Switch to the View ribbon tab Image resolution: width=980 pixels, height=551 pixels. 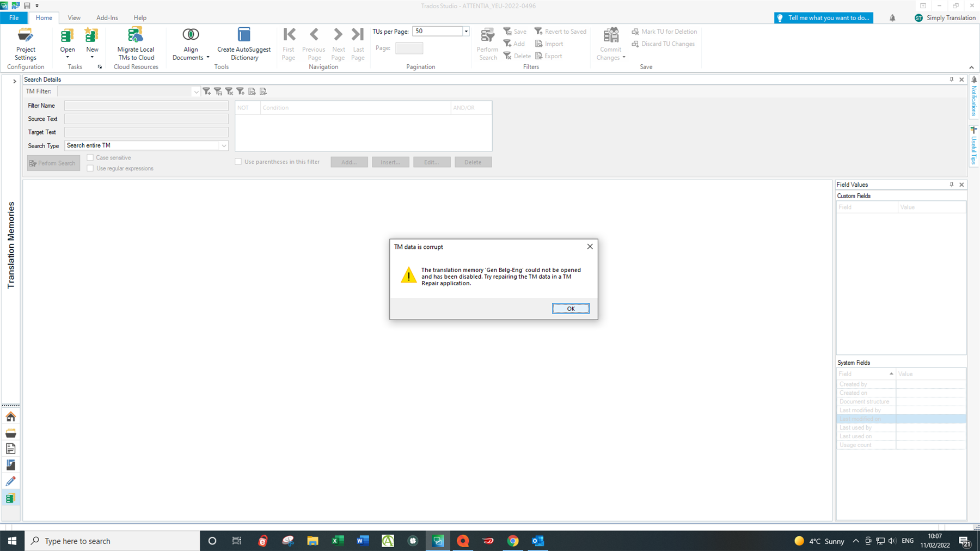point(74,18)
